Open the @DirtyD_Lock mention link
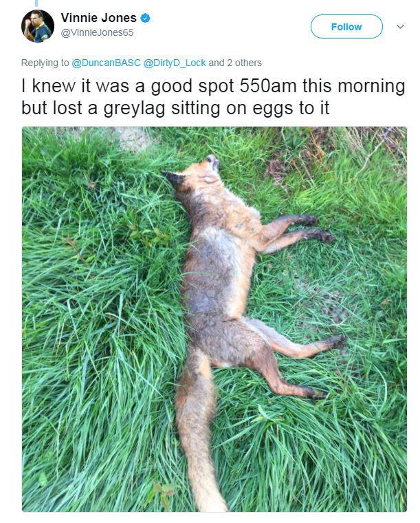420x523 pixels. click(x=175, y=63)
